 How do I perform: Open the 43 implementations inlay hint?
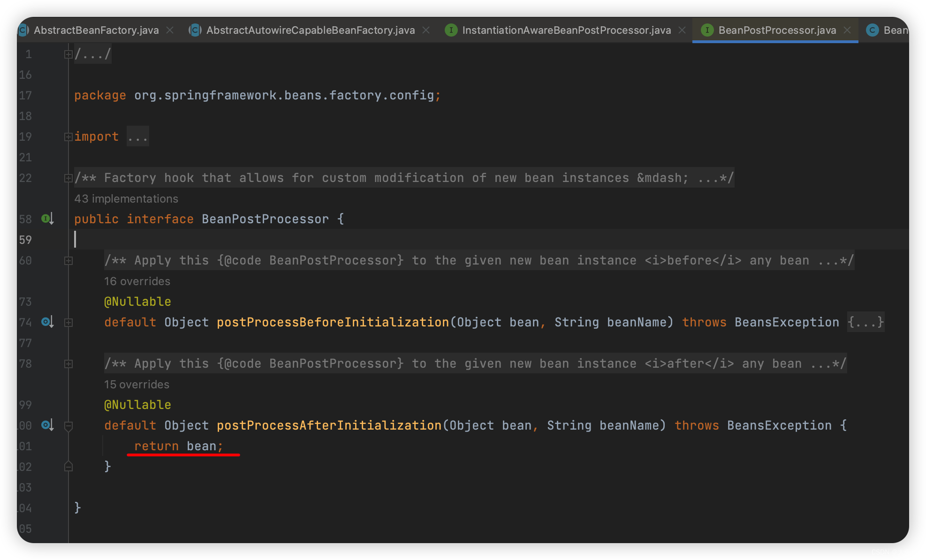pos(126,199)
